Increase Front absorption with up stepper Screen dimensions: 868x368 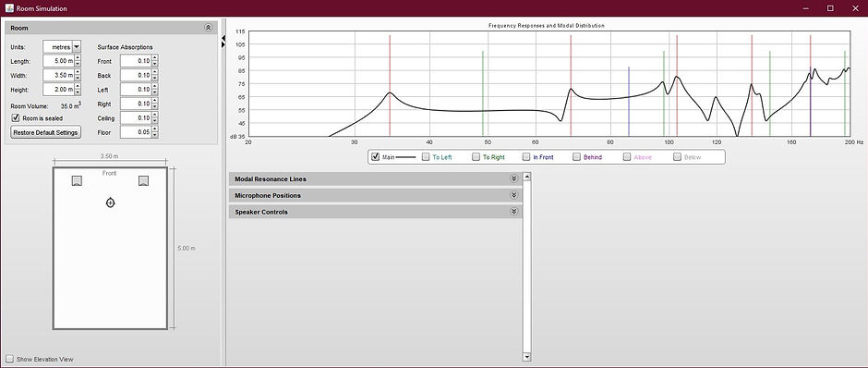[x=154, y=58]
